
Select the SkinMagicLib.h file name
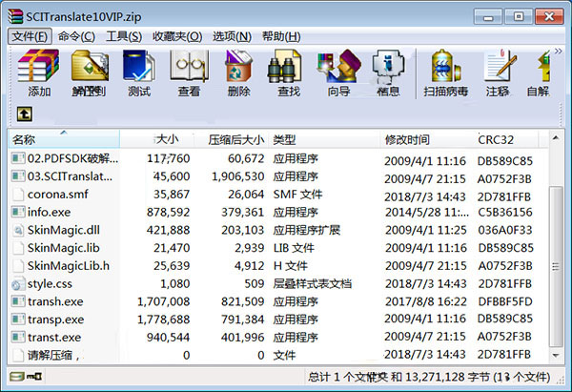point(69,266)
